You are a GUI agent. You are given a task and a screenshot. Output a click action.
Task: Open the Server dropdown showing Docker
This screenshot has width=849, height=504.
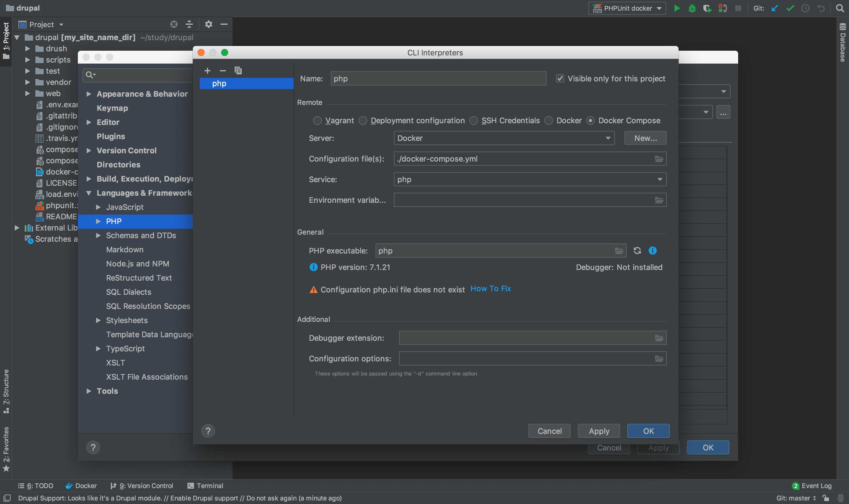[x=504, y=138]
